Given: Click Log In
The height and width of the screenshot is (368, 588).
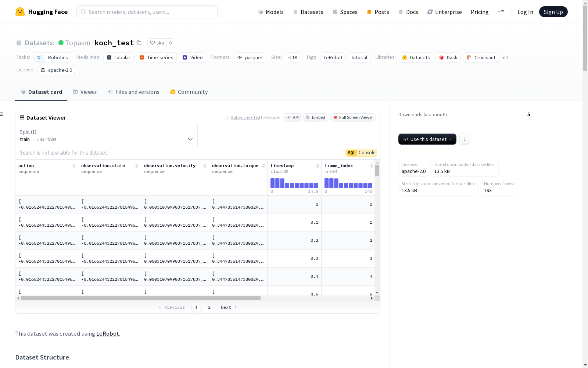Looking at the screenshot, I should point(525,12).
